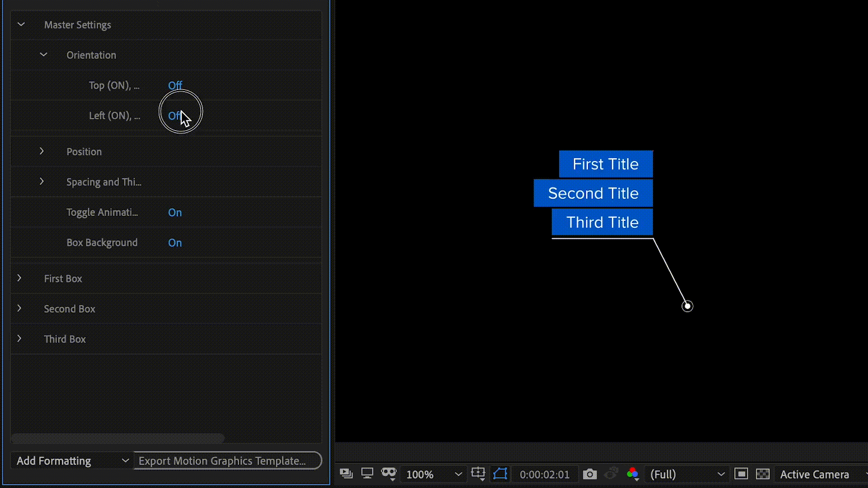Click the always preview this view icon
The width and height of the screenshot is (868, 488).
[346, 474]
